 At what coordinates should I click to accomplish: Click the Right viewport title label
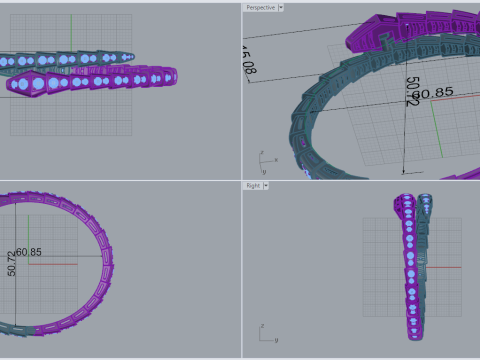(253, 186)
